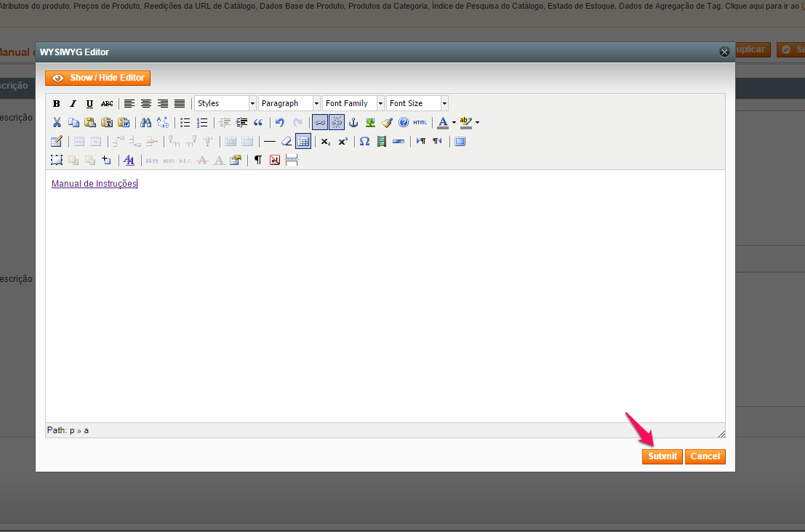This screenshot has width=805, height=532.
Task: Click the Paste icon
Action: [x=90, y=122]
